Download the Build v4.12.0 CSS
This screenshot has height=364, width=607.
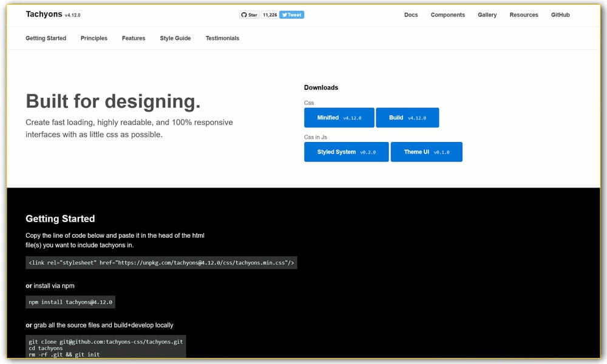pos(407,118)
